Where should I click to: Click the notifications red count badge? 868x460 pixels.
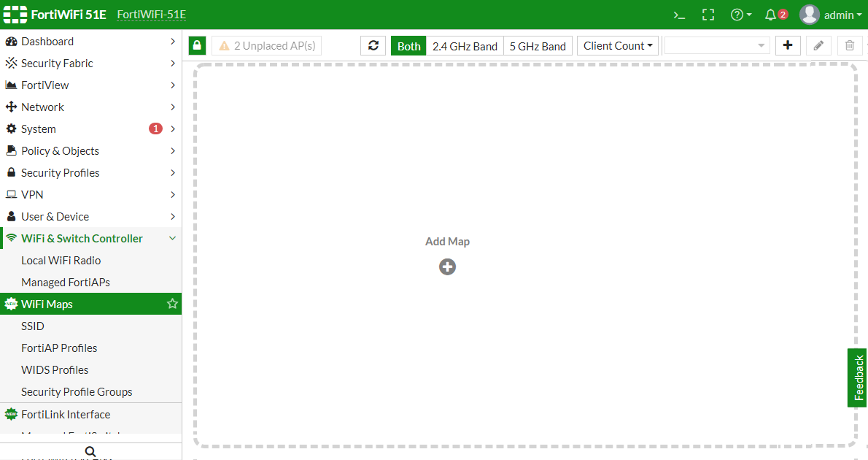[783, 15]
